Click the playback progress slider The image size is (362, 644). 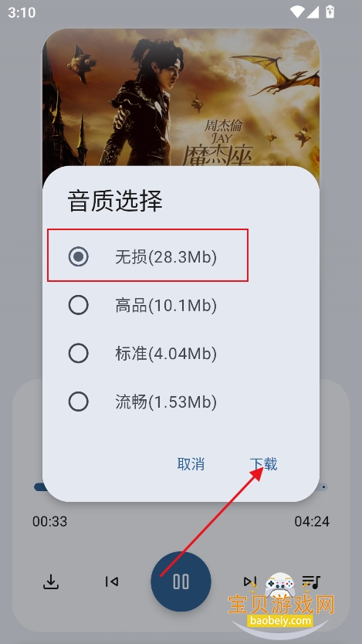pyautogui.click(x=181, y=487)
